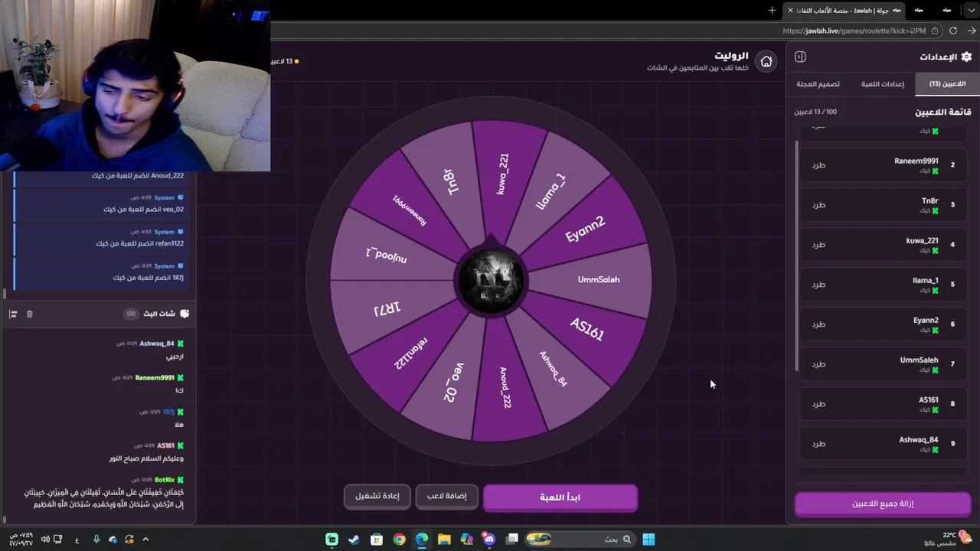Click the players list scrollbar
This screenshot has height=551, width=980.
(797, 256)
